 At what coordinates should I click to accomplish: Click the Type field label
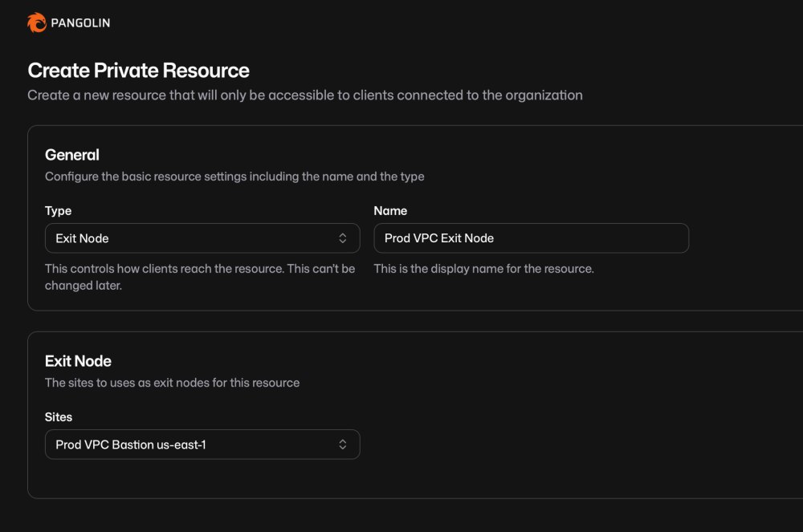[x=58, y=211]
